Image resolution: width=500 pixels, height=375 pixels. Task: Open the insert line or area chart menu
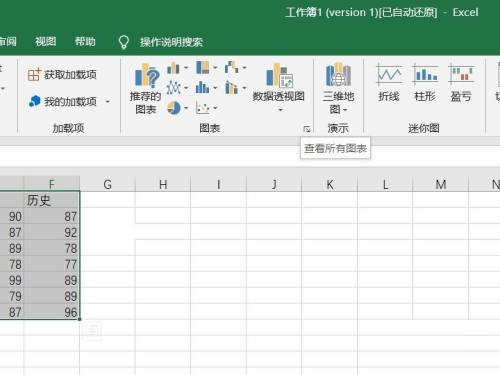tap(177, 88)
